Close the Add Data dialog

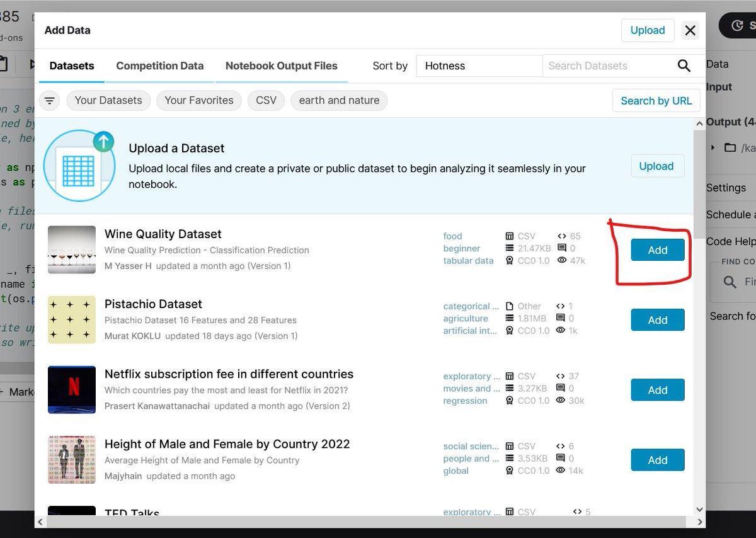click(690, 30)
